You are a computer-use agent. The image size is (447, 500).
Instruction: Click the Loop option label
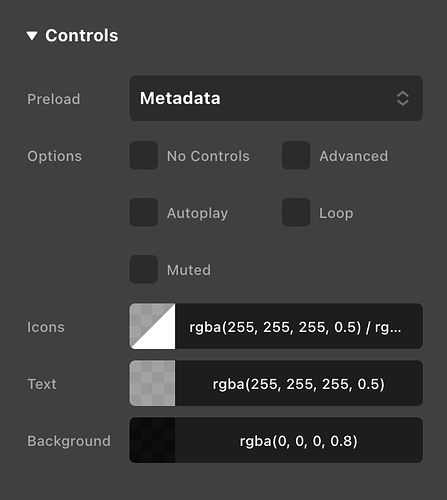click(336, 213)
